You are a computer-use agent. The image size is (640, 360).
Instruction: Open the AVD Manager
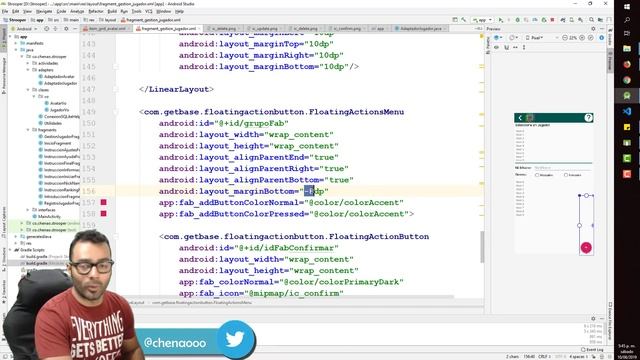pyautogui.click(x=572, y=20)
